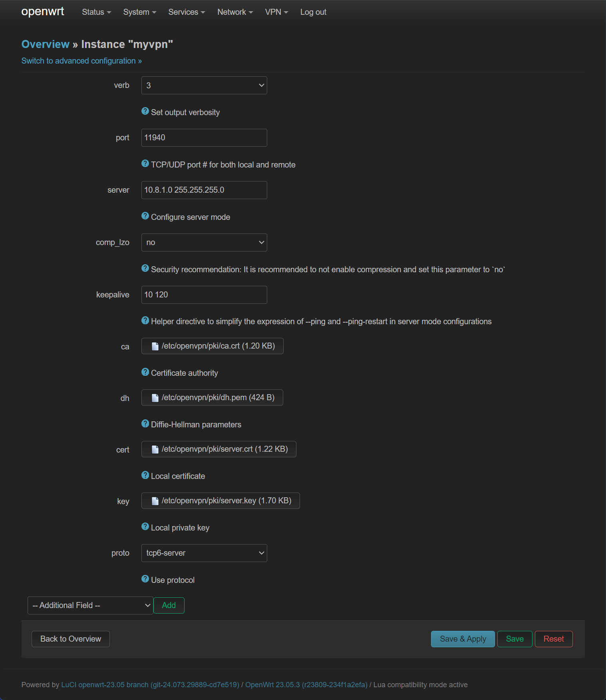The width and height of the screenshot is (606, 700).
Task: Click the help icon beside Local private key
Action: [145, 527]
